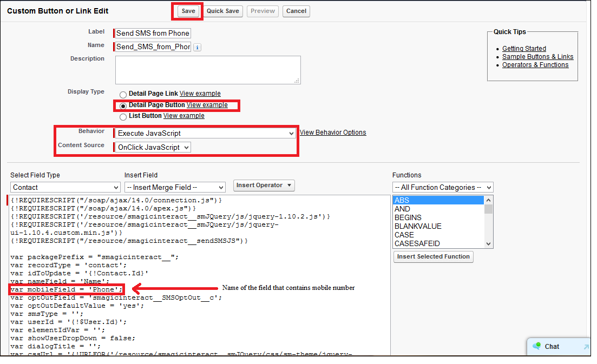Open the Content Source dropdown
The image size is (597, 364).
pos(153,147)
